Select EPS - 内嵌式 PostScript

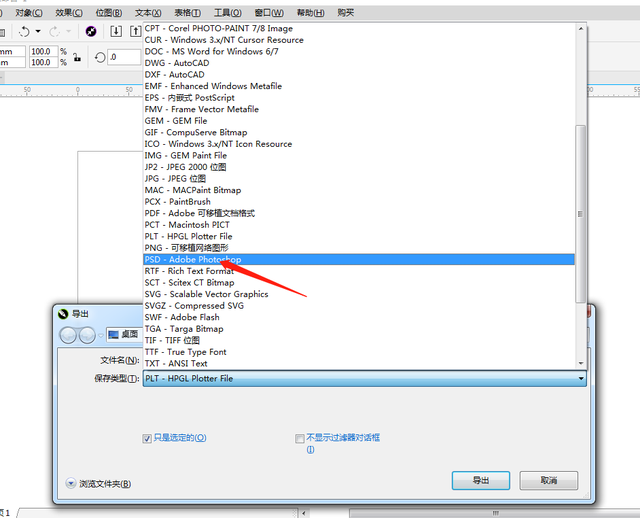359,98
